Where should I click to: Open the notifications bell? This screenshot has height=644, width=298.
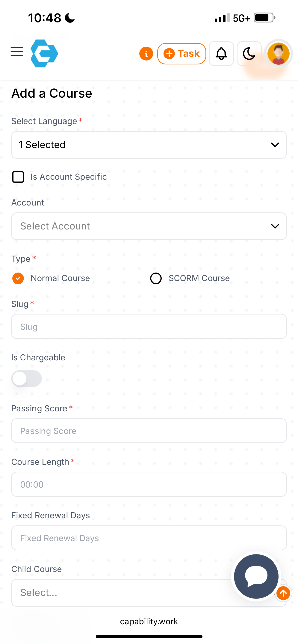click(221, 54)
